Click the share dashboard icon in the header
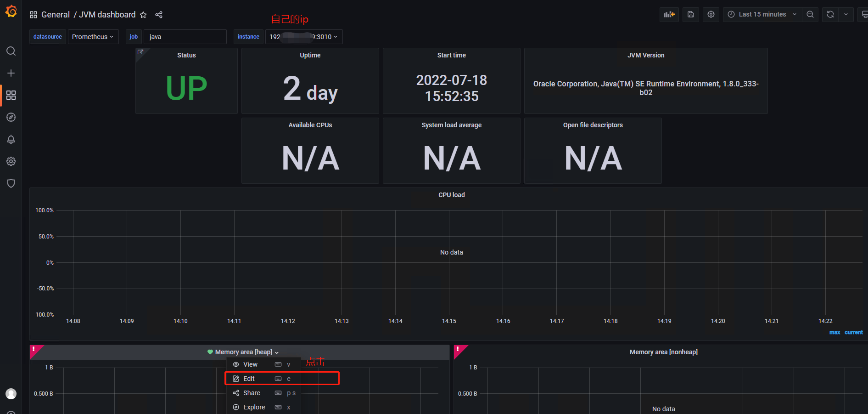The height and width of the screenshot is (414, 868). [159, 15]
